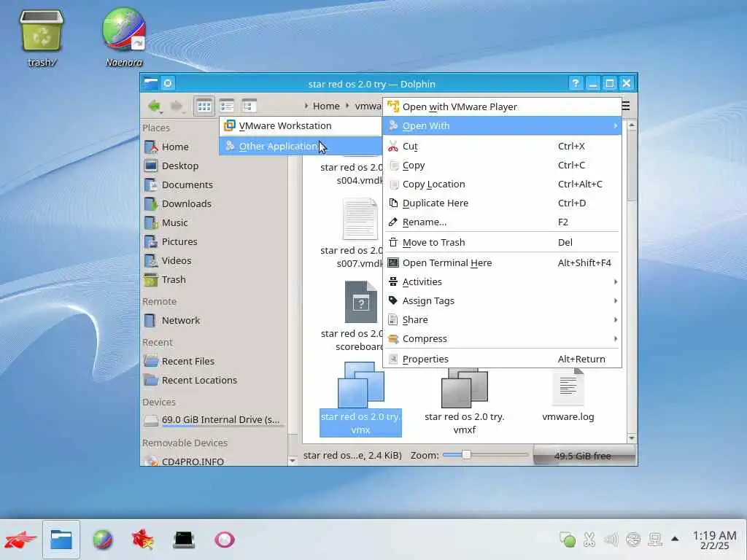Click the removable device monitor tray icon
Viewport: 747px width, 560px height.
click(x=656, y=539)
